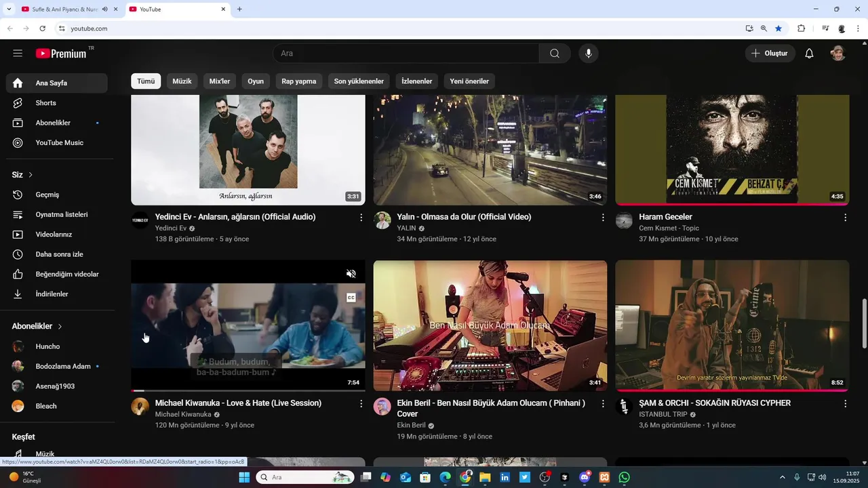
Task: Reload the page
Action: click(x=42, y=28)
